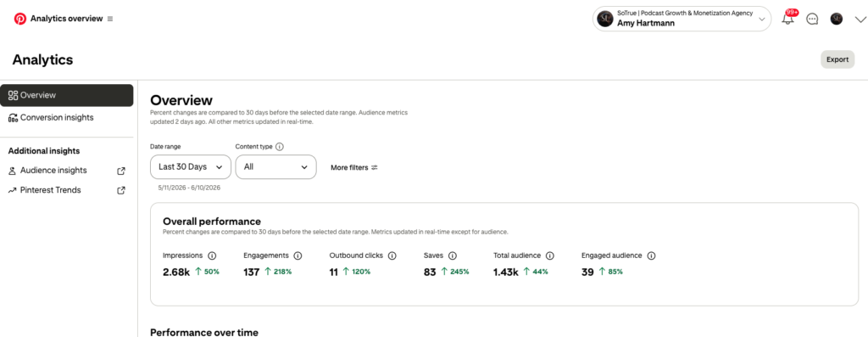This screenshot has height=337, width=868.
Task: Open the Content type All dropdown
Action: 275,167
